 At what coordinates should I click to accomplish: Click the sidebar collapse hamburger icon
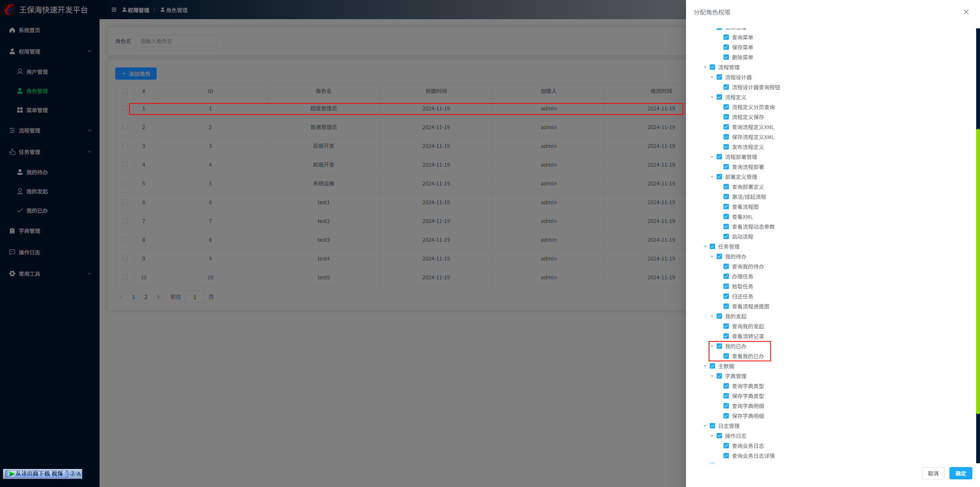(x=114, y=10)
